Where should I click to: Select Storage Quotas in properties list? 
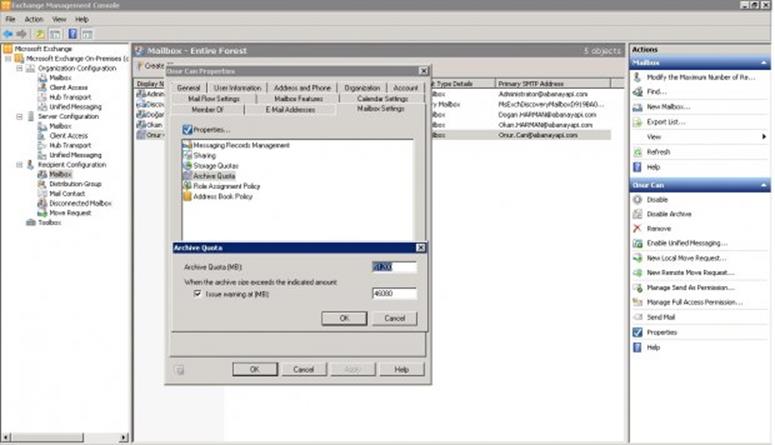point(215,166)
